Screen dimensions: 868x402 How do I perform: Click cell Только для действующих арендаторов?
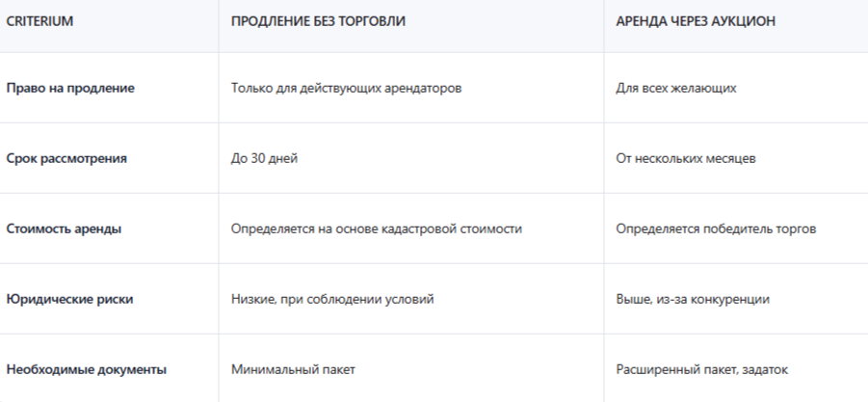[347, 88]
